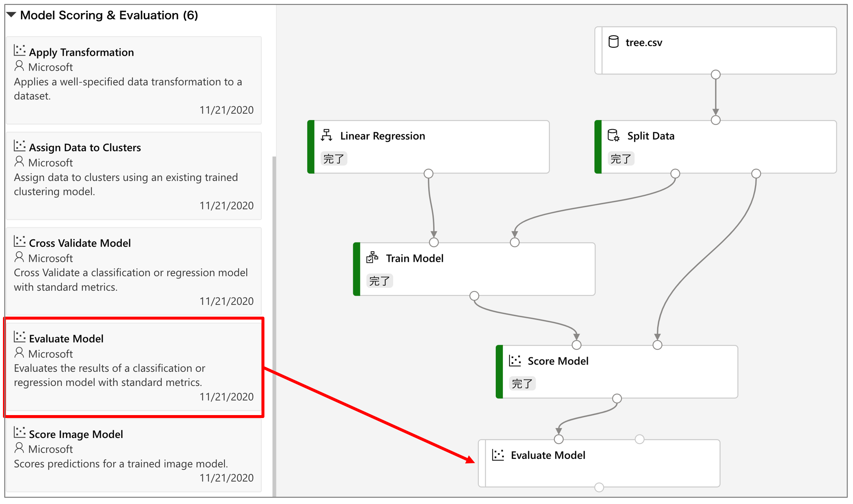Click the Assign Data to Clusters icon
853x504 pixels.
[19, 146]
